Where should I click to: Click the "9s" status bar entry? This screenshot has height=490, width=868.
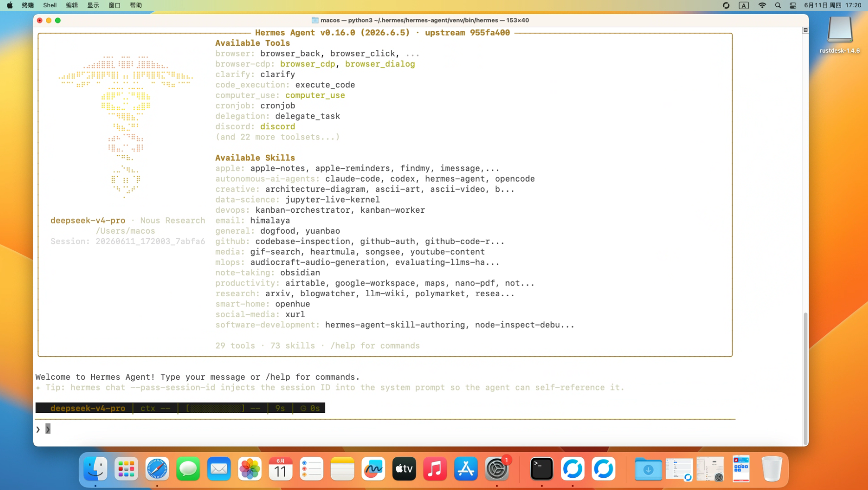(x=280, y=408)
